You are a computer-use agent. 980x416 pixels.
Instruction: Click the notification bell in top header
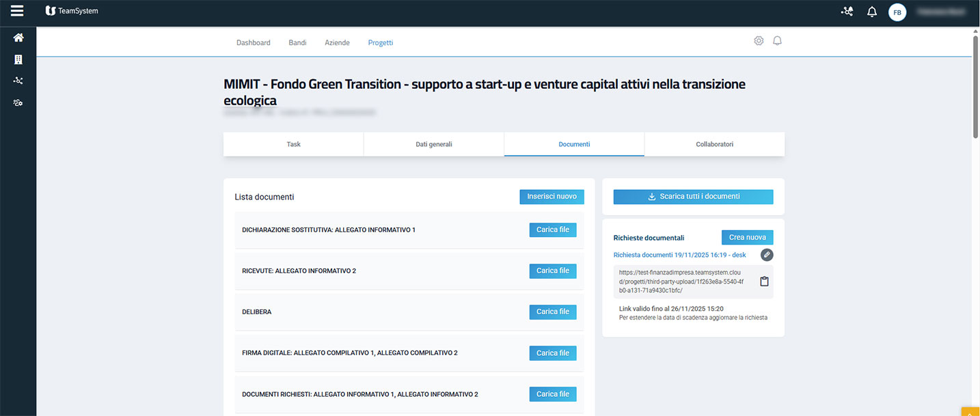click(871, 12)
